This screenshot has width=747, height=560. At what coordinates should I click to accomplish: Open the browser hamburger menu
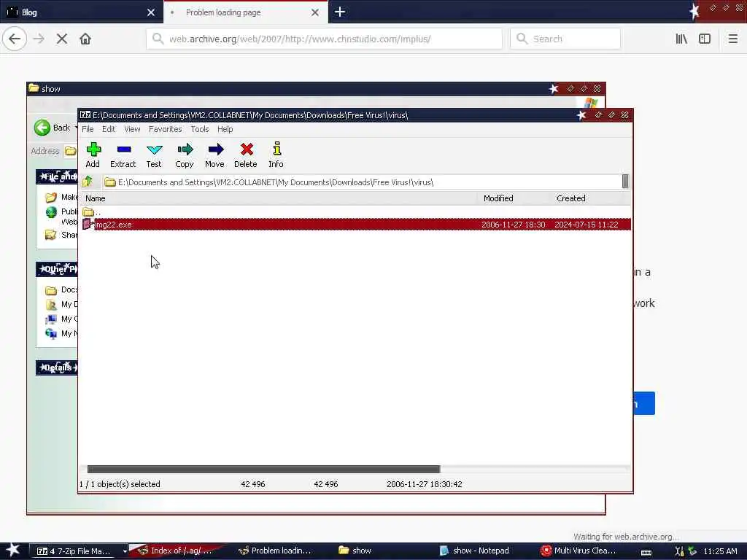(733, 39)
